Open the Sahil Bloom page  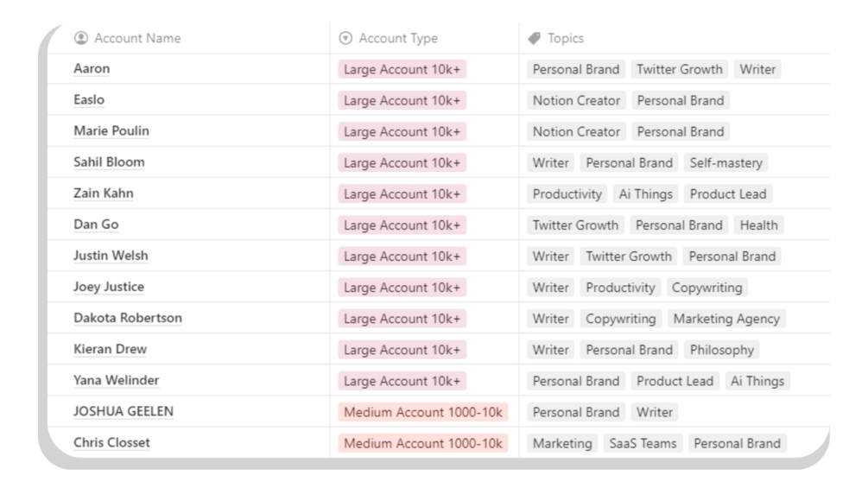[109, 162]
